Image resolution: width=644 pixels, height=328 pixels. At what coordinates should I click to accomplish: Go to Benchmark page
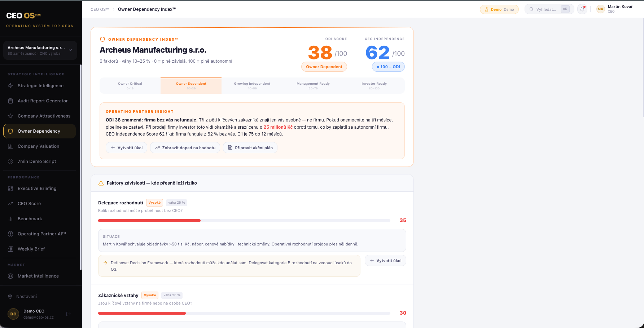point(40,219)
